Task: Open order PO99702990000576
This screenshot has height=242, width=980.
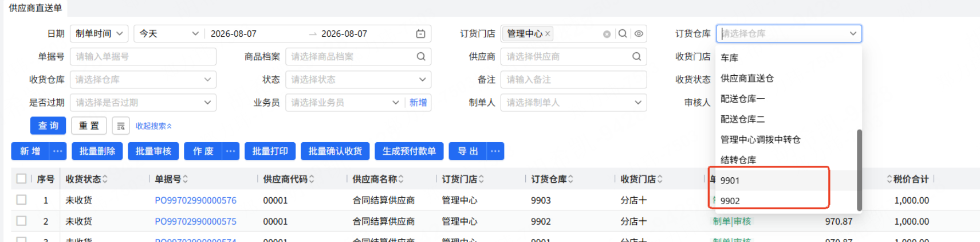Action: tap(195, 200)
